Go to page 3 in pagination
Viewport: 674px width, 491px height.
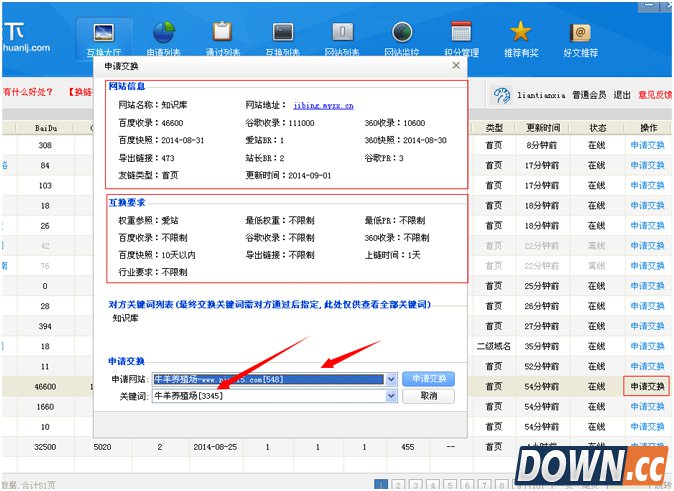tap(415, 485)
